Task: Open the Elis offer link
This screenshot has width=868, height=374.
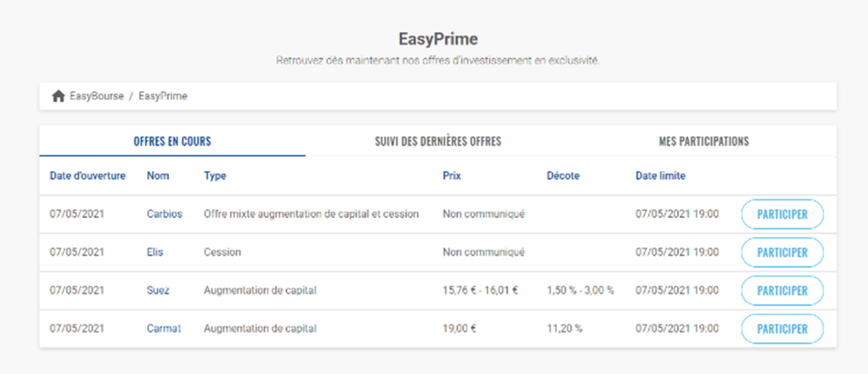Action: (x=155, y=252)
